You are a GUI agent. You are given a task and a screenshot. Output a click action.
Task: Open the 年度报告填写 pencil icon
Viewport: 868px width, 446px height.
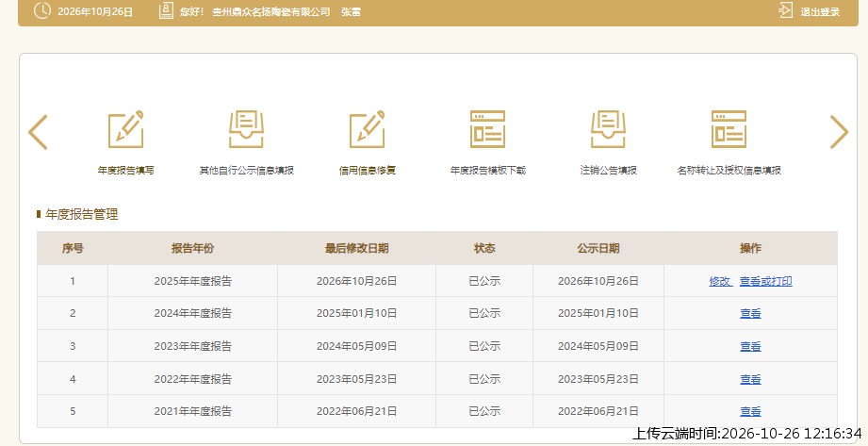(x=125, y=129)
